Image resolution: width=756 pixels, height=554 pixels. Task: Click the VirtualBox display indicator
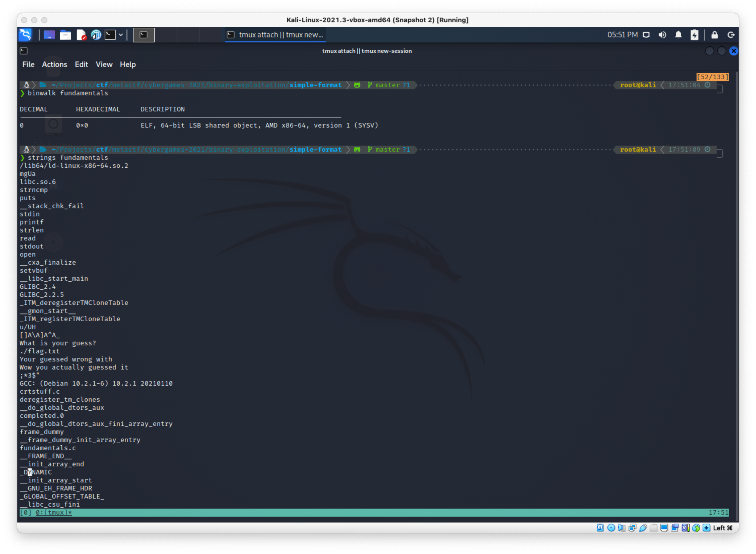pos(664,528)
